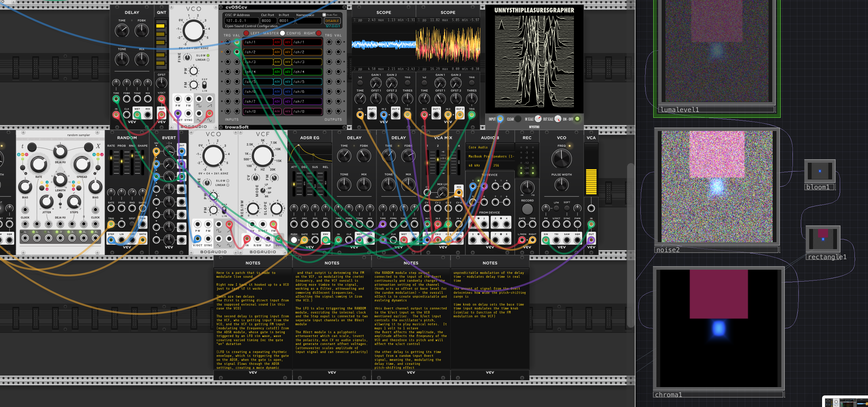Click IN SCALE knob on Nysthi grapher
This screenshot has height=407, width=868.
pos(538,119)
